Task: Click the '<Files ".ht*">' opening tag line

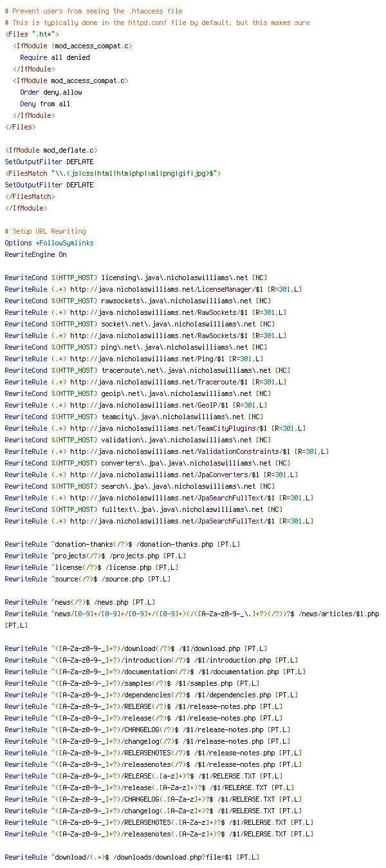Action: tap(32, 34)
